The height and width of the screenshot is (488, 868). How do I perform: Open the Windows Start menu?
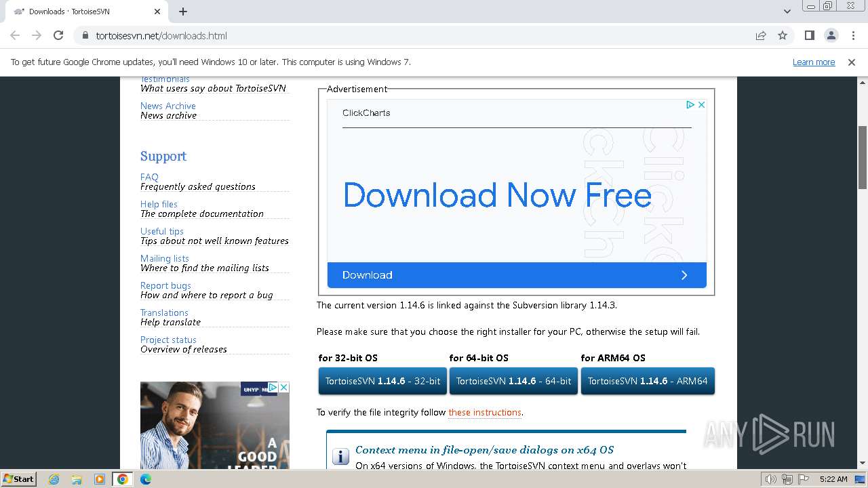[x=18, y=479]
